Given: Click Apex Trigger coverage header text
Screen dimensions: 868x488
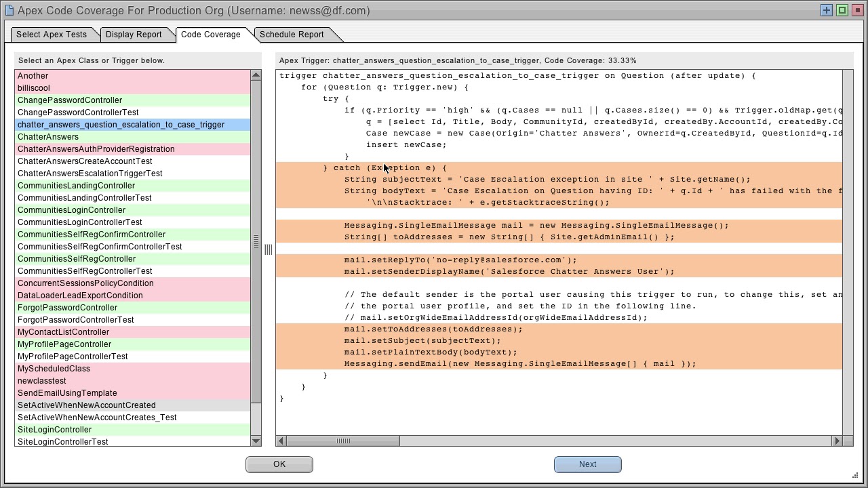Looking at the screenshot, I should tap(458, 60).
